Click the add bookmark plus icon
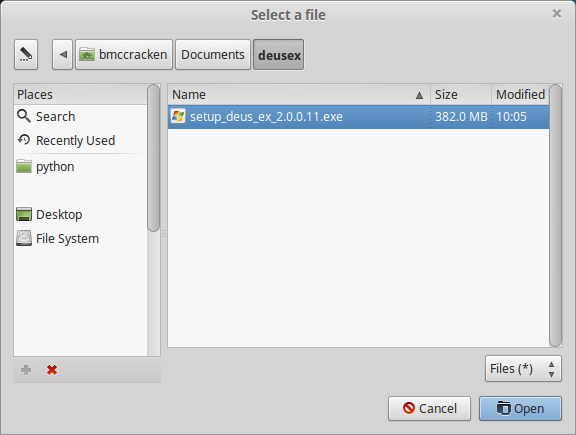The height and width of the screenshot is (435, 576). point(26,370)
